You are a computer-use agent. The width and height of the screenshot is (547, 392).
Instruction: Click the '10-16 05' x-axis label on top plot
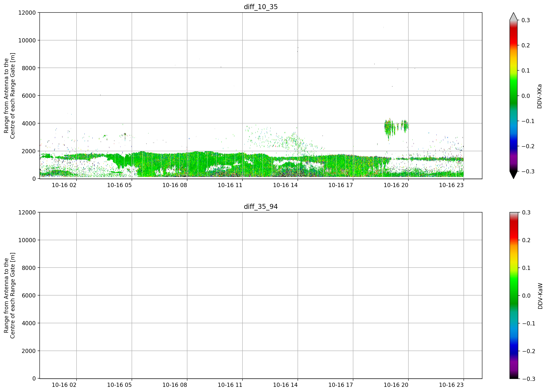119,185
